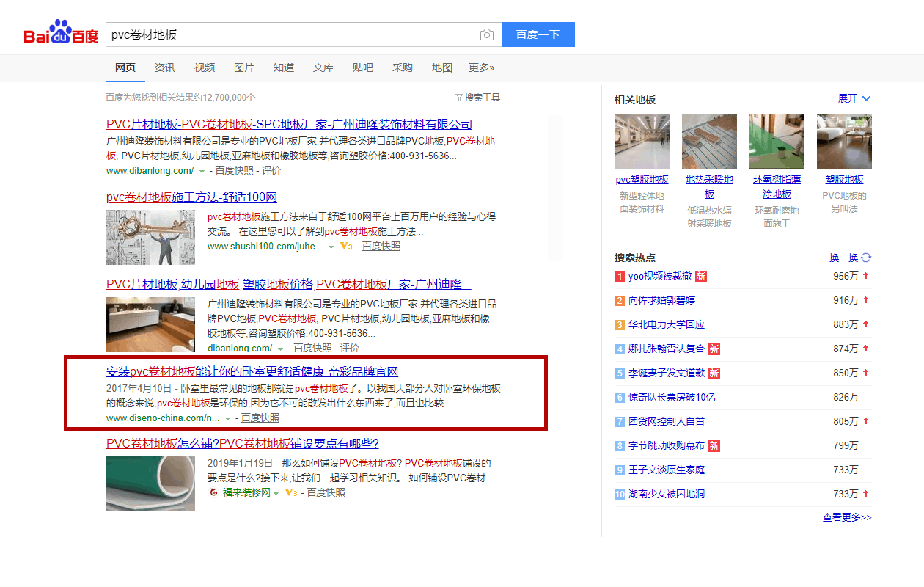Image resolution: width=924 pixels, height=587 pixels.
Task: Click the 地热采暖地板 caption link
Action: (x=709, y=187)
